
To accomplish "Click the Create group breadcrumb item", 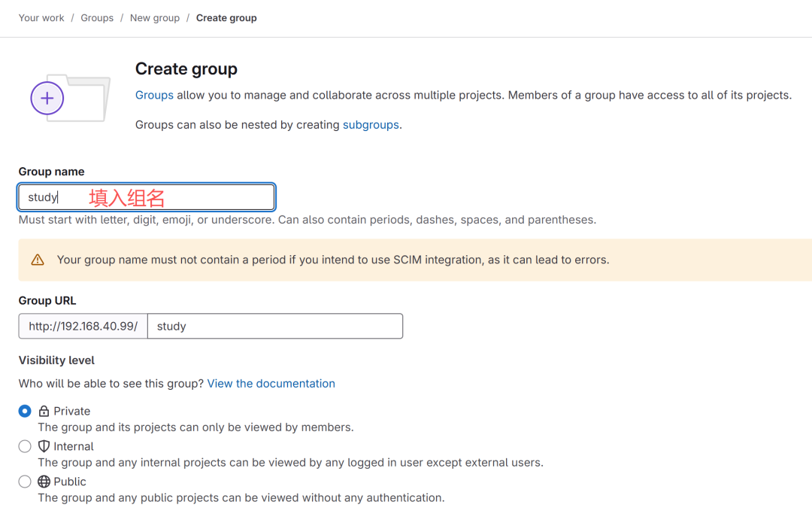I will click(x=226, y=18).
